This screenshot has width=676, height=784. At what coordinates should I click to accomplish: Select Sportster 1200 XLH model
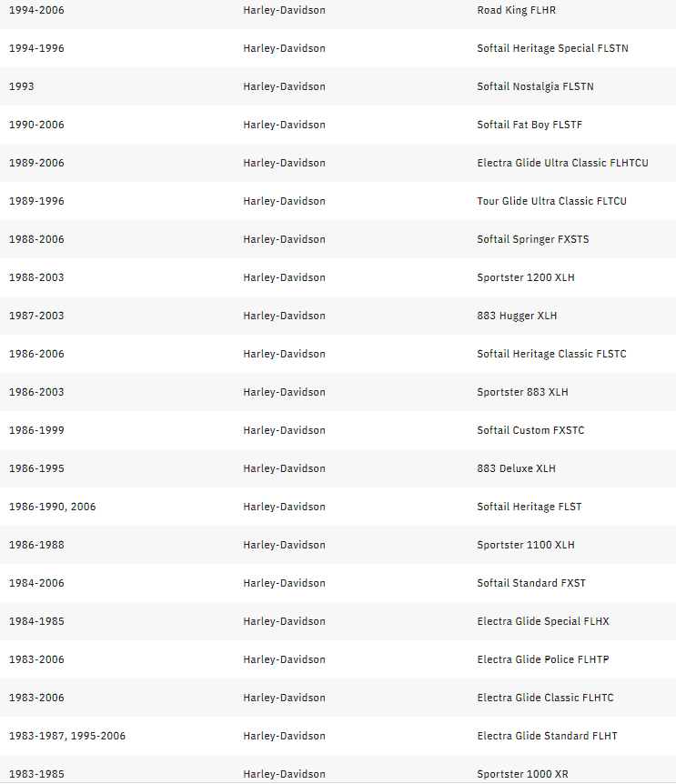point(526,277)
